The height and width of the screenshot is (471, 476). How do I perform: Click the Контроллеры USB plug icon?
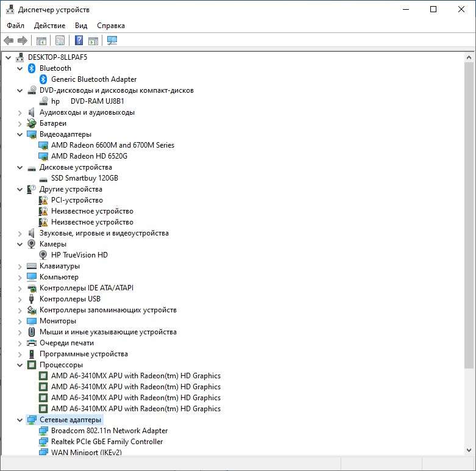[x=32, y=299]
